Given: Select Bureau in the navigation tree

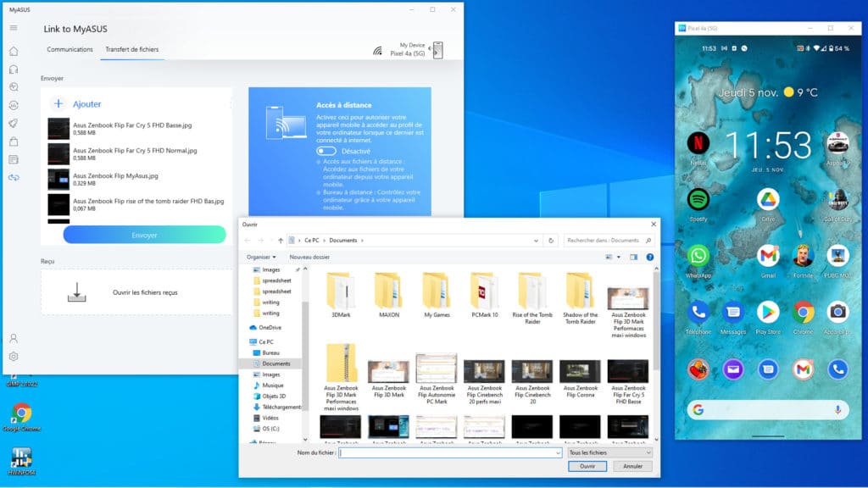Looking at the screenshot, I should [270, 352].
